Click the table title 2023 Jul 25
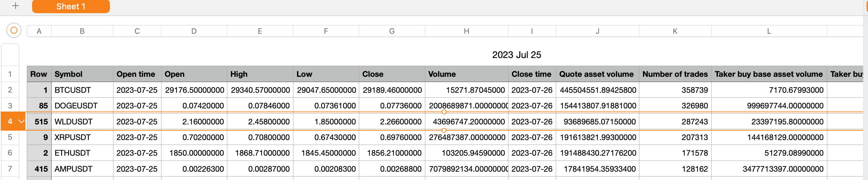 (516, 55)
